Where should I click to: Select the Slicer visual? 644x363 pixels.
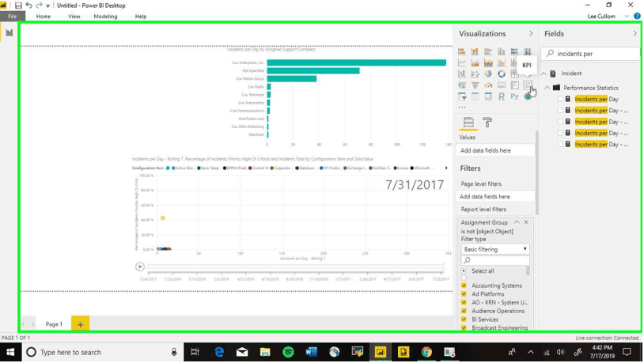462,97
